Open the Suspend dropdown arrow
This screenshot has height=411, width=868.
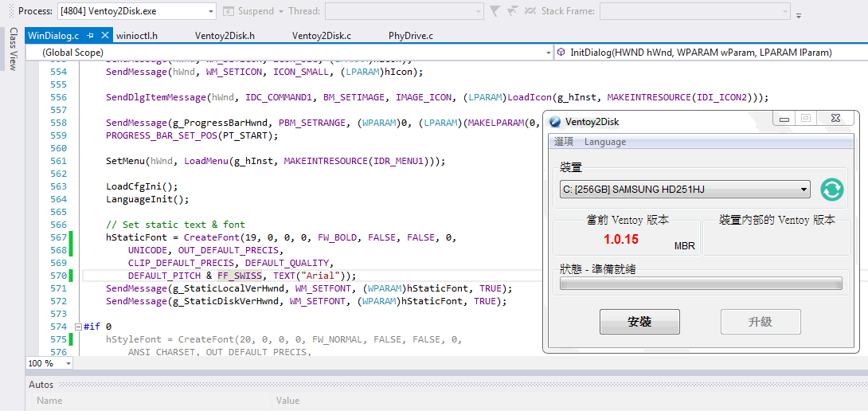280,11
